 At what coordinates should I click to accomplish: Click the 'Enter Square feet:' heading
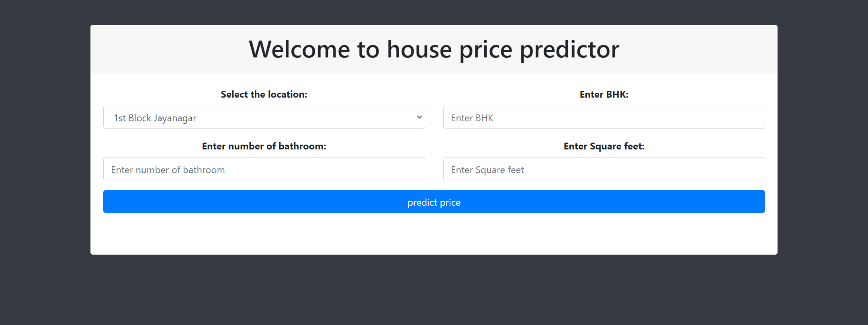click(x=604, y=146)
